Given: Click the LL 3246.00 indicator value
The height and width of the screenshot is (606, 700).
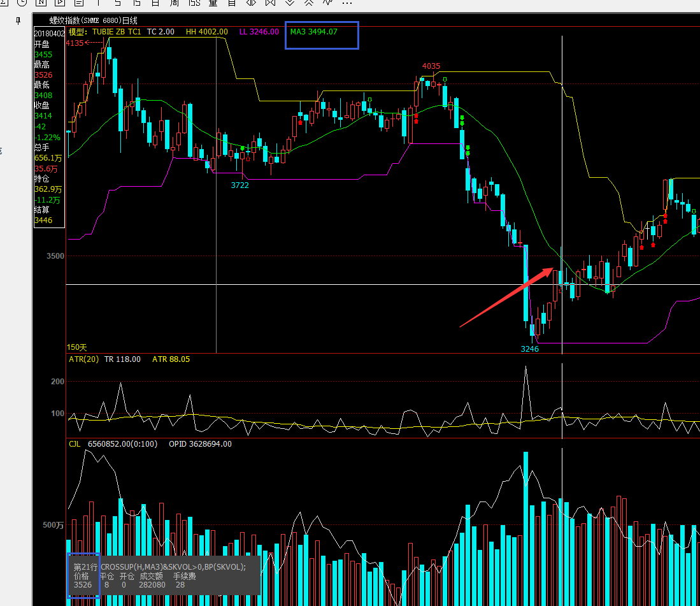Looking at the screenshot, I should (259, 32).
